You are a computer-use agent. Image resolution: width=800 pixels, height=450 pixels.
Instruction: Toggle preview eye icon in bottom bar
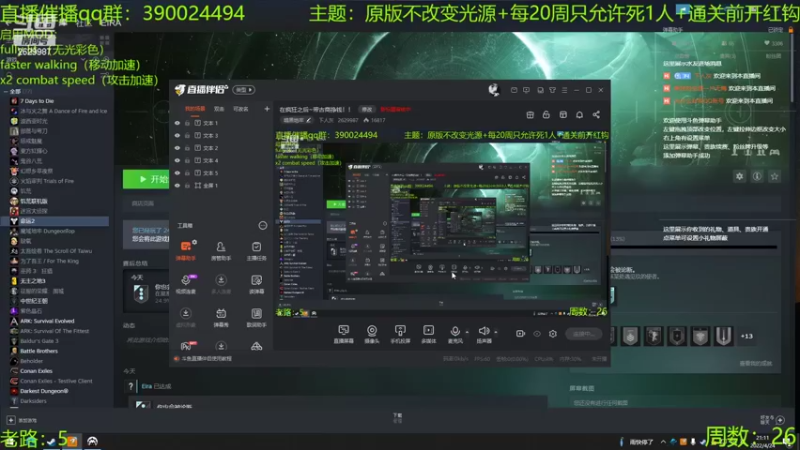point(537,334)
